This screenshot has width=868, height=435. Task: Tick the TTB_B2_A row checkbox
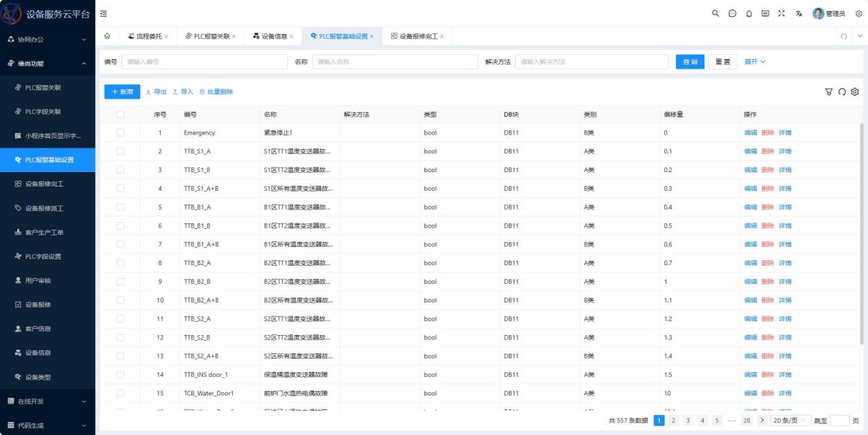click(x=120, y=263)
